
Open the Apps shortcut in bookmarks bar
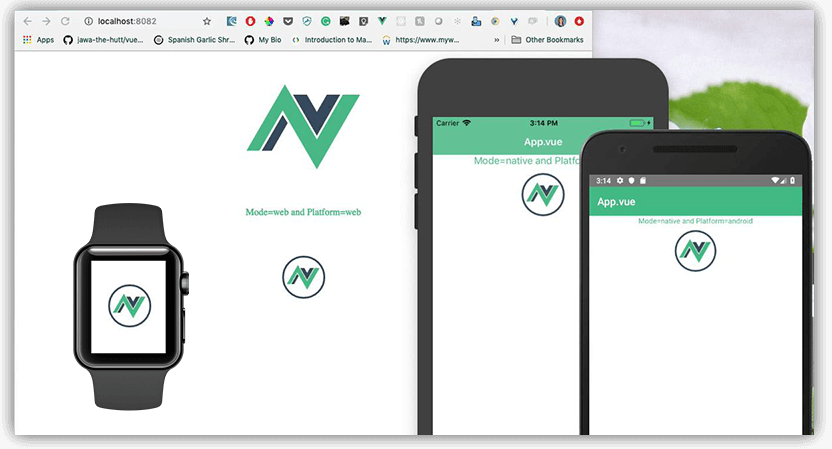click(x=38, y=40)
